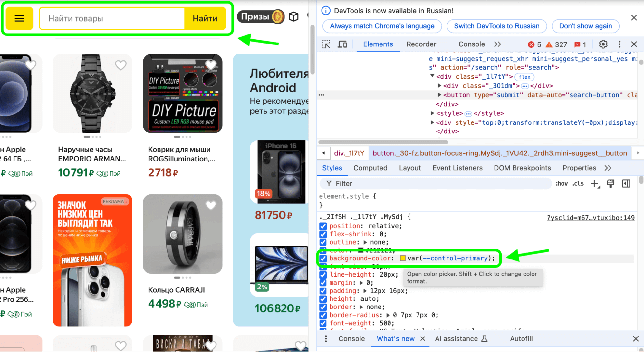Close the DevTools language info bar

click(x=634, y=18)
